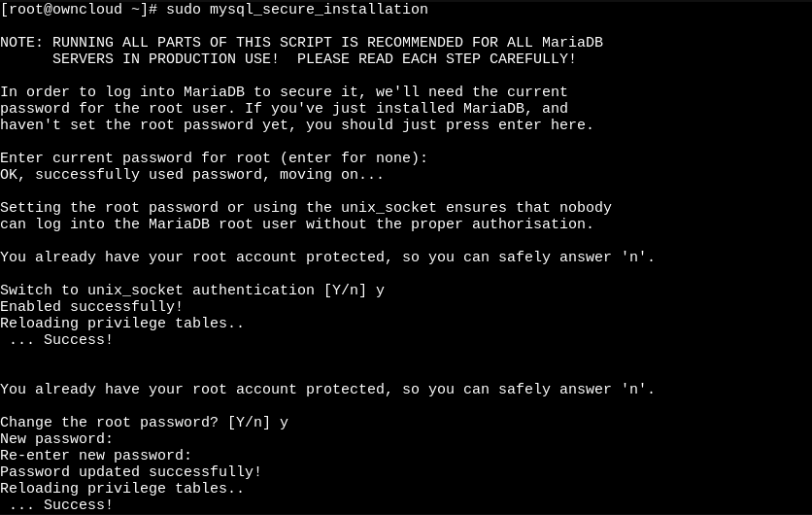Click the New password: prompt

56,439
